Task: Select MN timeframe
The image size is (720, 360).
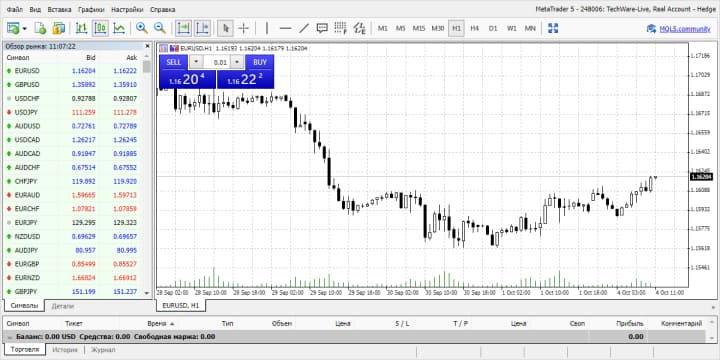Action: click(530, 28)
